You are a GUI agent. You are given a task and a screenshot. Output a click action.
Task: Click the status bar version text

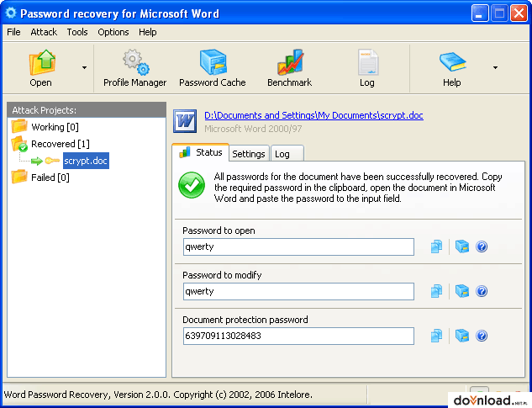tap(158, 395)
